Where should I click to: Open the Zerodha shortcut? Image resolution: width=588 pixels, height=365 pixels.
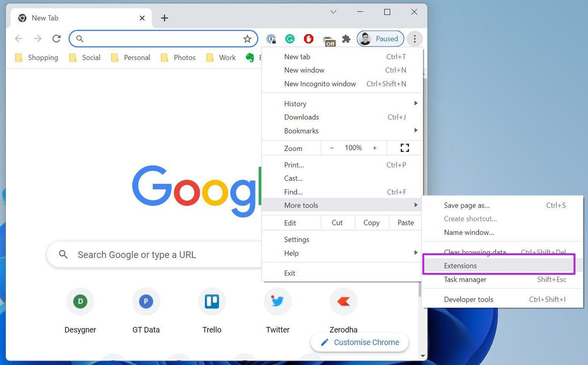(x=343, y=311)
